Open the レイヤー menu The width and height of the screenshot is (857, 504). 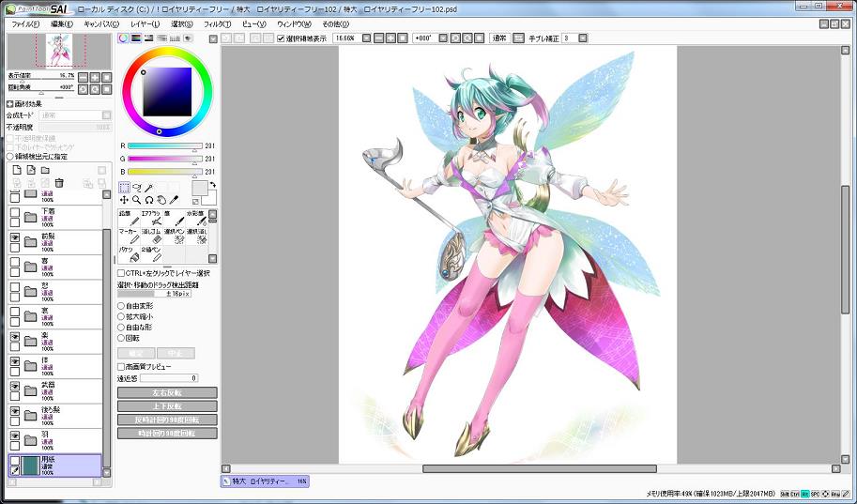coord(145,23)
